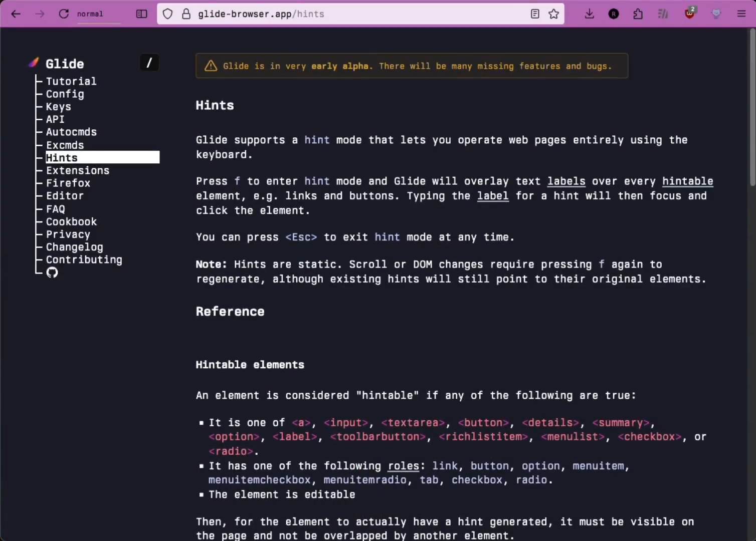This screenshot has width=756, height=541.
Task: Open the Editor page
Action: (x=65, y=195)
